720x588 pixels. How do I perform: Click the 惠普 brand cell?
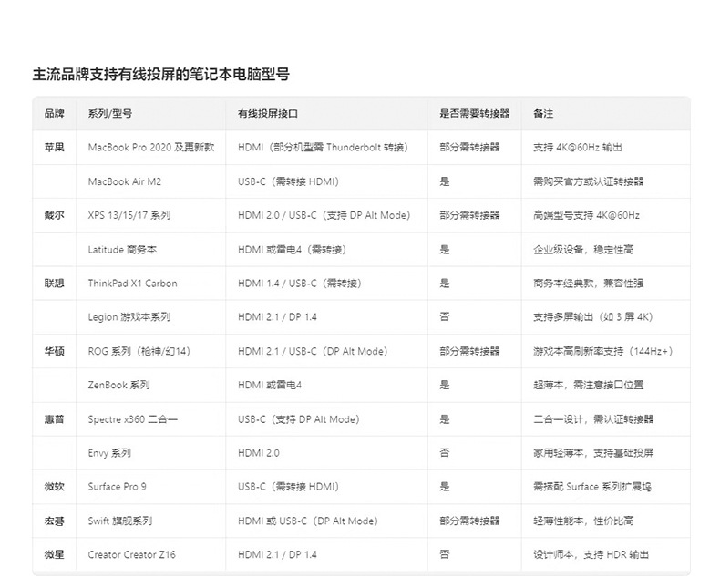pos(54,419)
